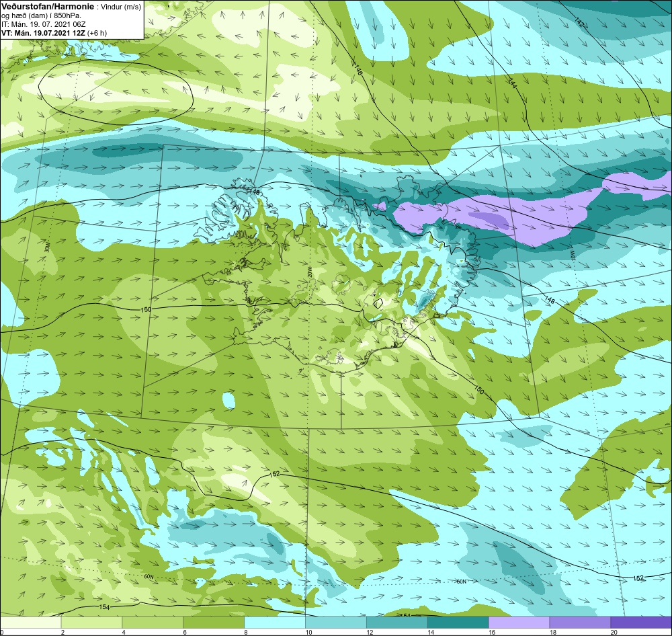The height and width of the screenshot is (636, 672).
Task: Pick the above-20 m/s dark purple legend swatch
Action: tap(641, 623)
